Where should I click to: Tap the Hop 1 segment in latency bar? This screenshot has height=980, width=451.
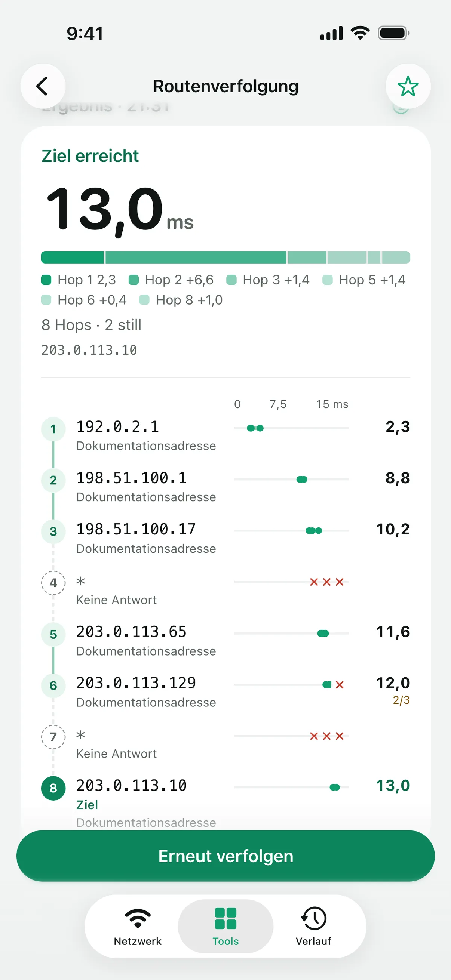(72, 257)
